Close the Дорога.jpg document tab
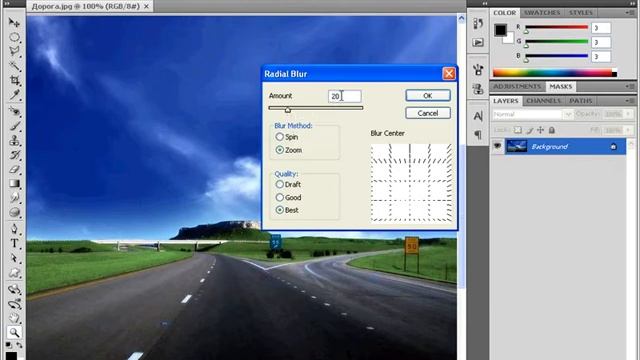 (x=146, y=7)
